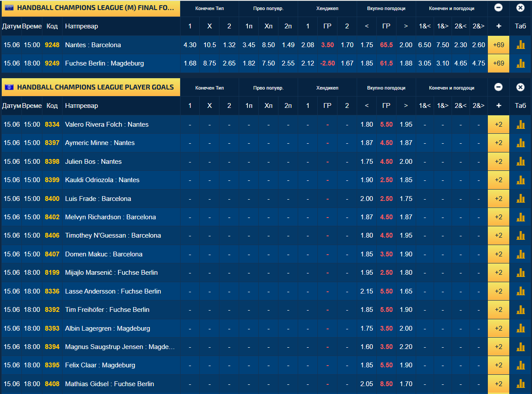Viewport: 532px width, 394px height.
Task: Expand +2 more bets for Aymeric Minne
Action: click(498, 143)
